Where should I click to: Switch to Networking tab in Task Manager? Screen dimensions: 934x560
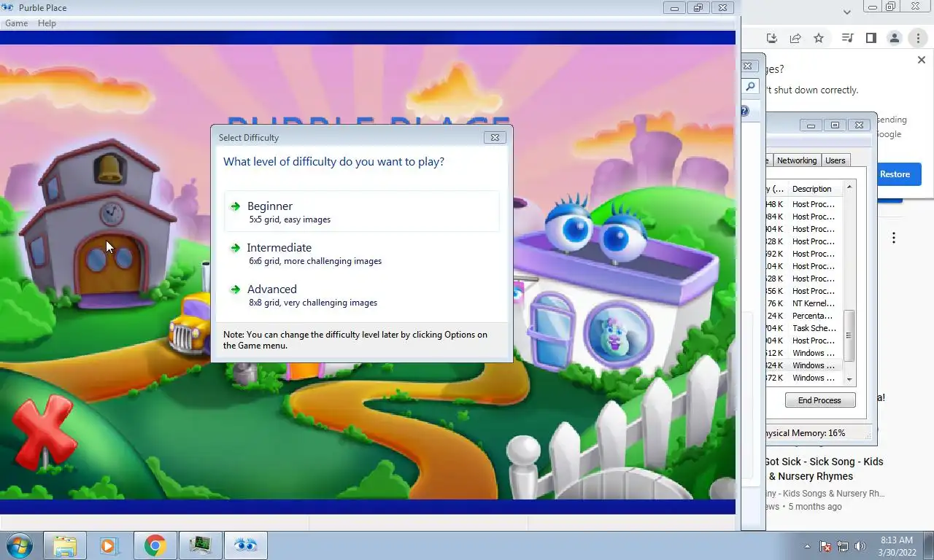tap(796, 160)
